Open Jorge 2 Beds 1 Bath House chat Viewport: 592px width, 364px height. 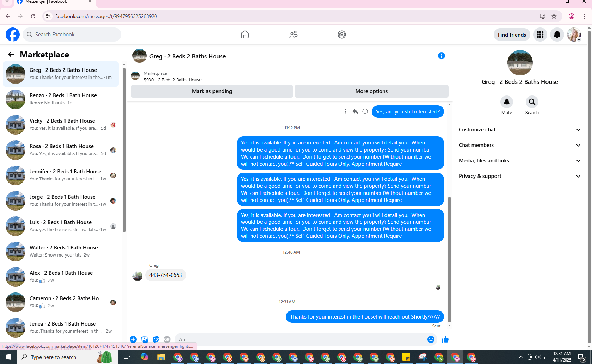click(61, 201)
